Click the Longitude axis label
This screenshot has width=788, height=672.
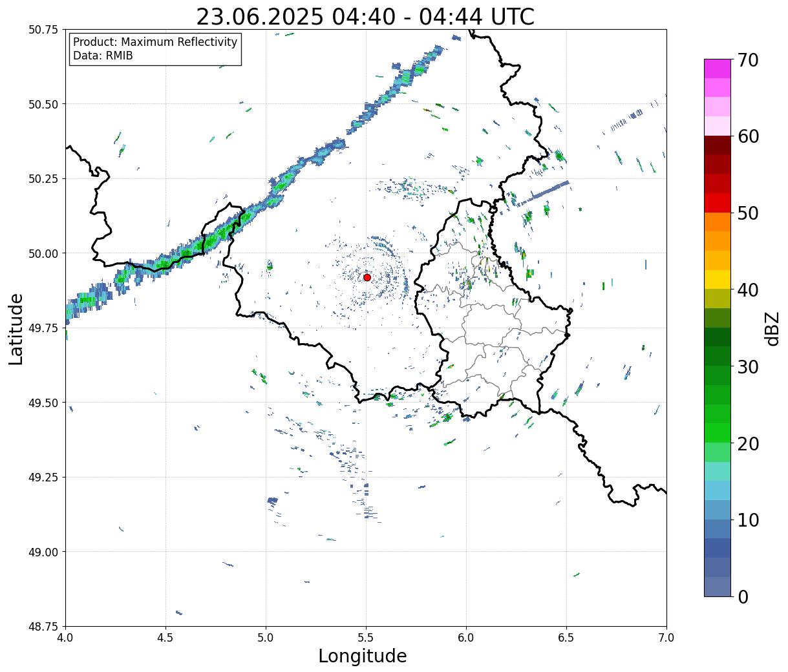click(363, 656)
